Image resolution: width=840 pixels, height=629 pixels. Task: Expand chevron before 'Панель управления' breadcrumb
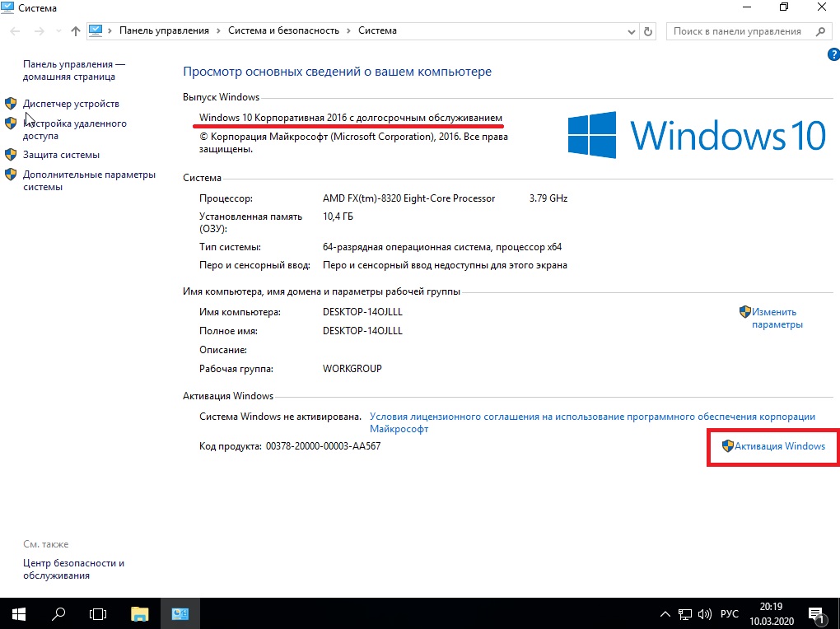(x=110, y=31)
